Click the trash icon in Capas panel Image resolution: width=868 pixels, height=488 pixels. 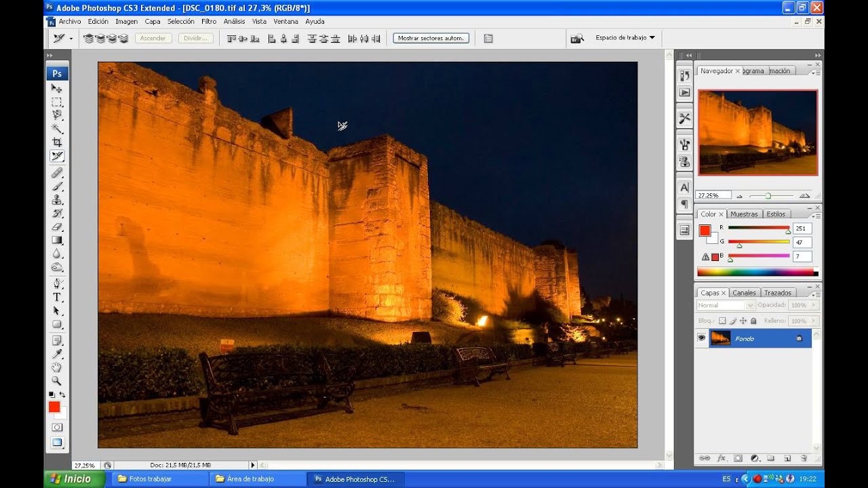pyautogui.click(x=804, y=459)
